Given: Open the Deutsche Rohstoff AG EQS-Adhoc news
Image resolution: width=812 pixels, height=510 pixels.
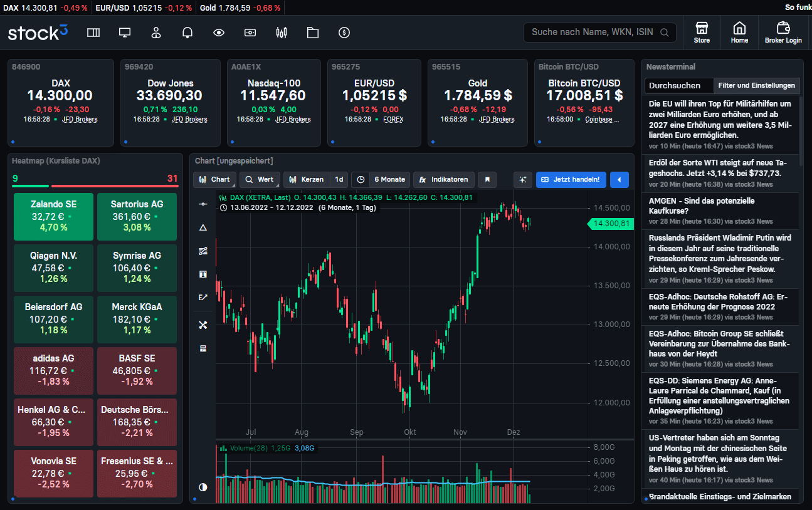Looking at the screenshot, I should [x=721, y=306].
